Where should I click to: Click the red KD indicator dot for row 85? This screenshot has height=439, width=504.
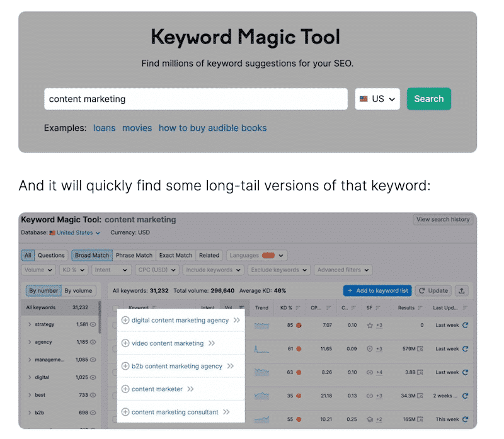point(298,325)
